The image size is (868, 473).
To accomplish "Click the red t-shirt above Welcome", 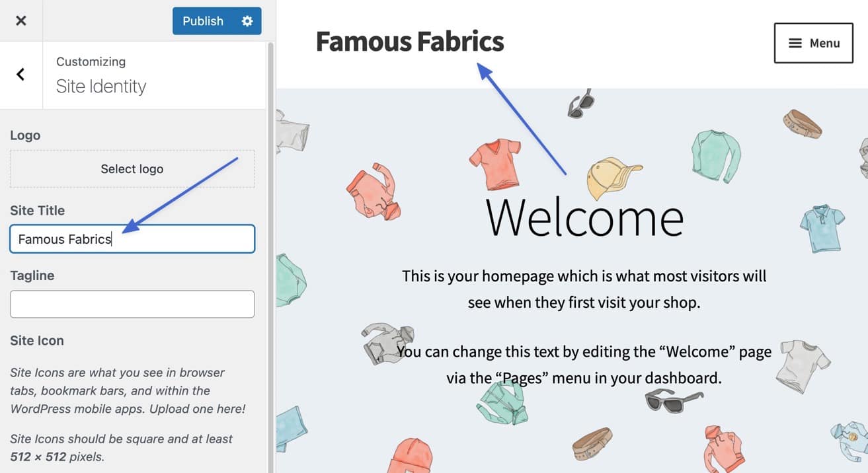I will click(495, 163).
